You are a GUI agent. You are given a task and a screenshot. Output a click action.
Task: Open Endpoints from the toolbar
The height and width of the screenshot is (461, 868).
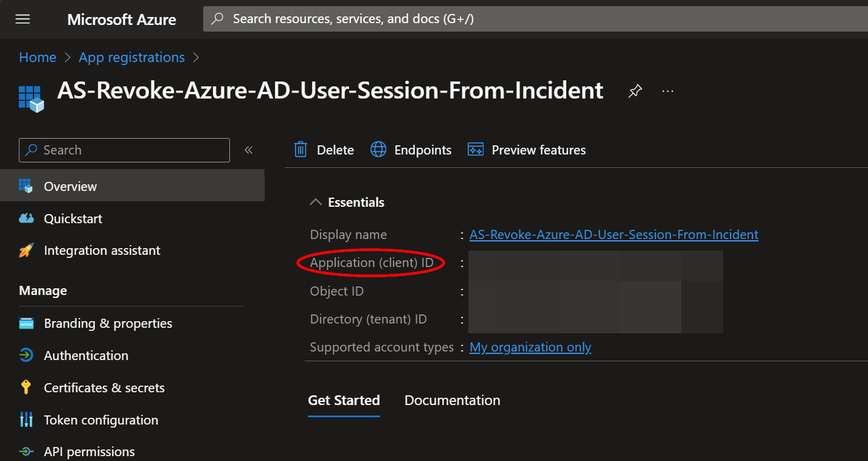click(x=411, y=150)
